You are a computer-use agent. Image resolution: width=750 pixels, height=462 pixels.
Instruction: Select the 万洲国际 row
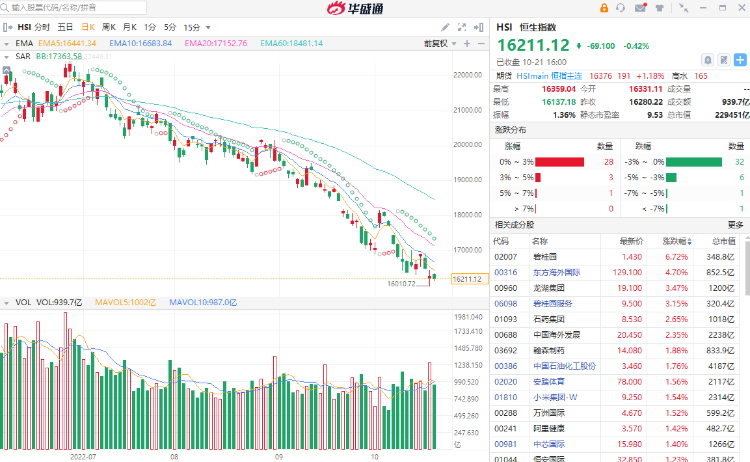[x=616, y=413]
